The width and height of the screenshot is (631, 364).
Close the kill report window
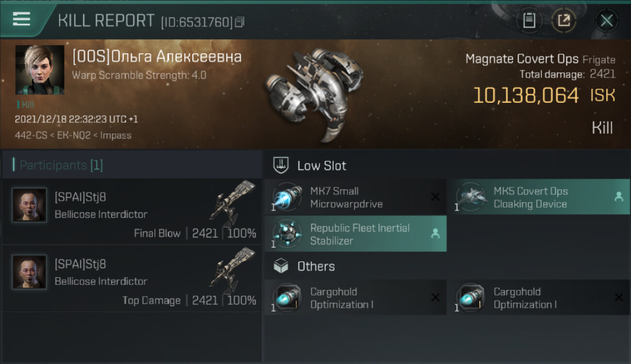point(606,20)
